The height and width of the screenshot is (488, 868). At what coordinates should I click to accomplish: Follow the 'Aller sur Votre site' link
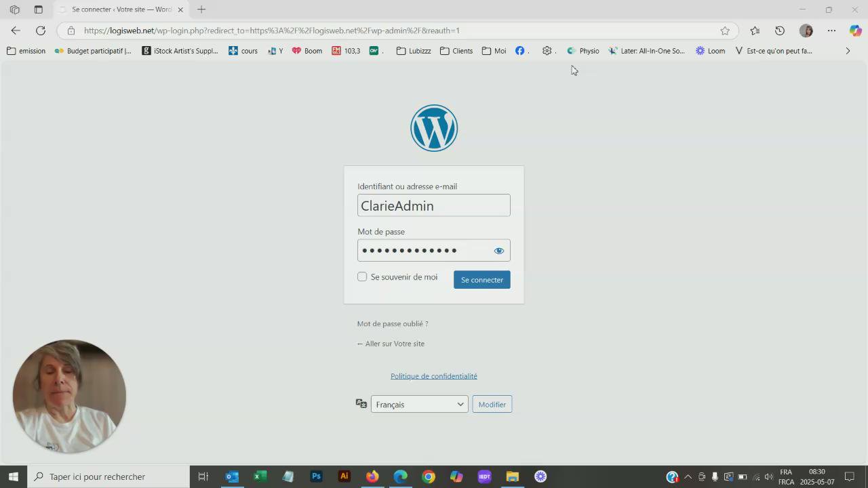[x=391, y=344]
